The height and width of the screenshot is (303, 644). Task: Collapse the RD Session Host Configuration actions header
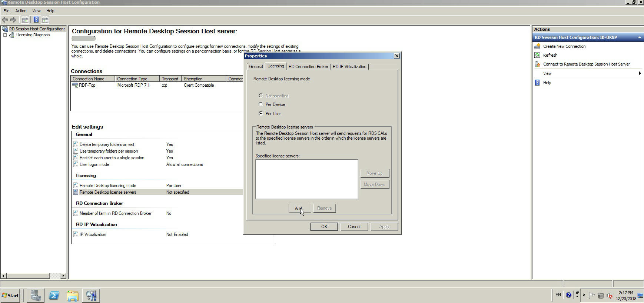tap(639, 37)
